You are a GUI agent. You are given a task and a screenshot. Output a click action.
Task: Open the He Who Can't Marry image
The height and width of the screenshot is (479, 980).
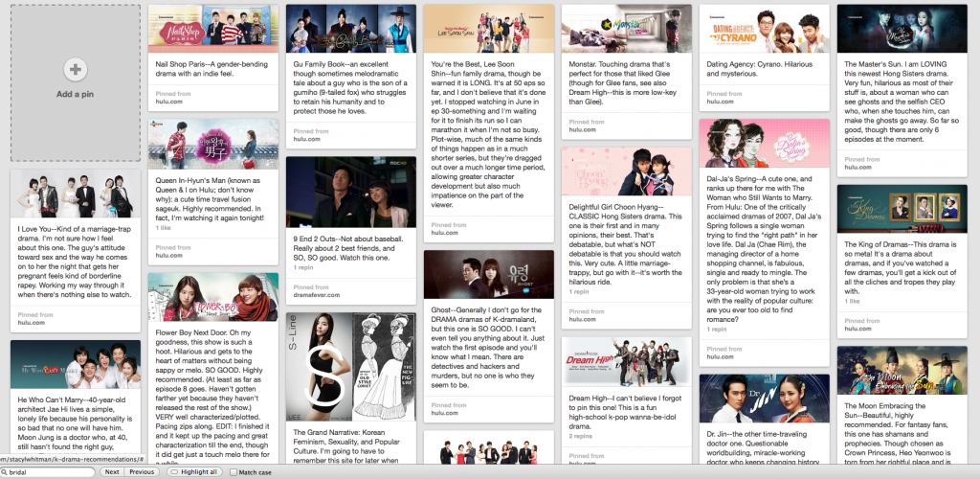click(x=75, y=365)
